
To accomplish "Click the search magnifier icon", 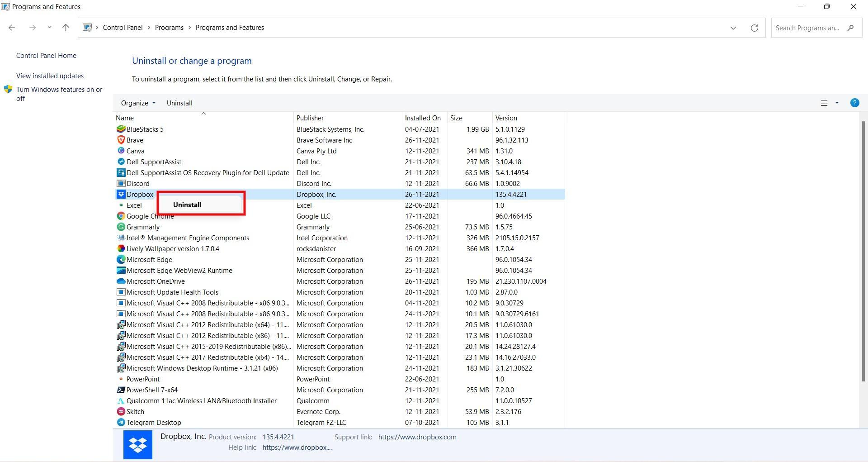I will click(850, 28).
